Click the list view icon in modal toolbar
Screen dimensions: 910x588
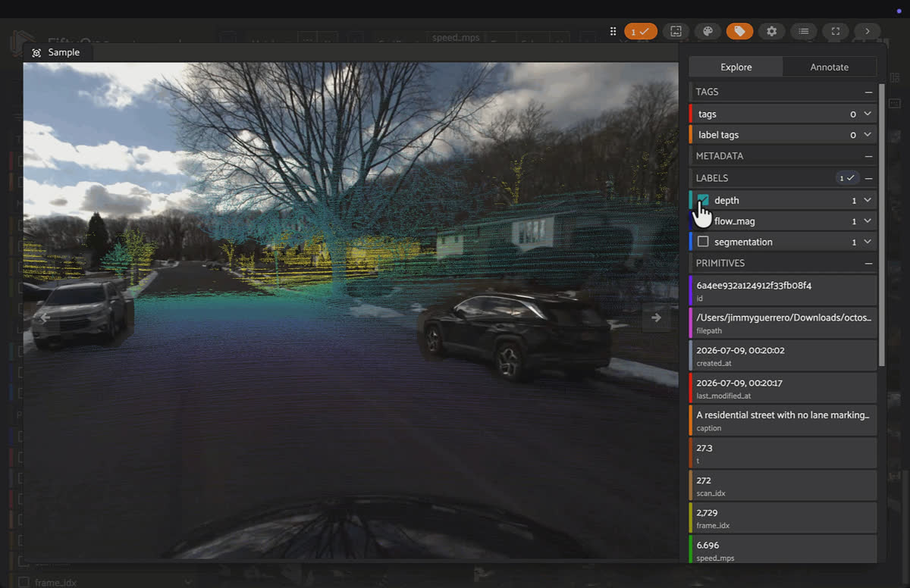pos(803,31)
